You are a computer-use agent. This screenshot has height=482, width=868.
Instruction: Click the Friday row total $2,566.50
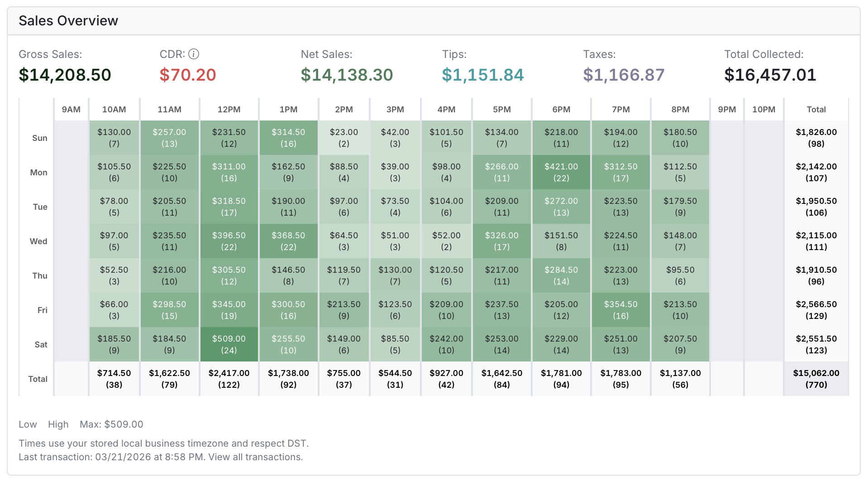tap(816, 310)
